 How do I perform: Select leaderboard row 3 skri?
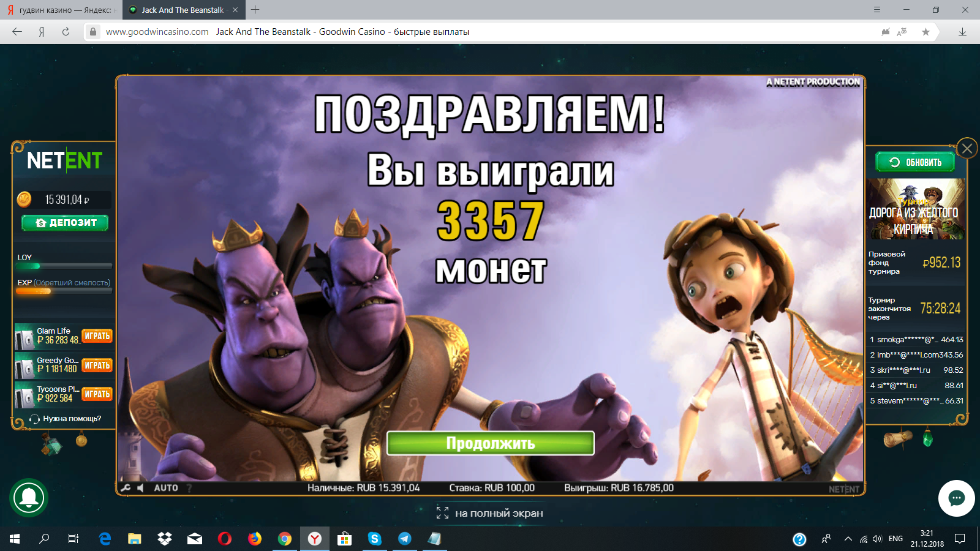point(916,370)
